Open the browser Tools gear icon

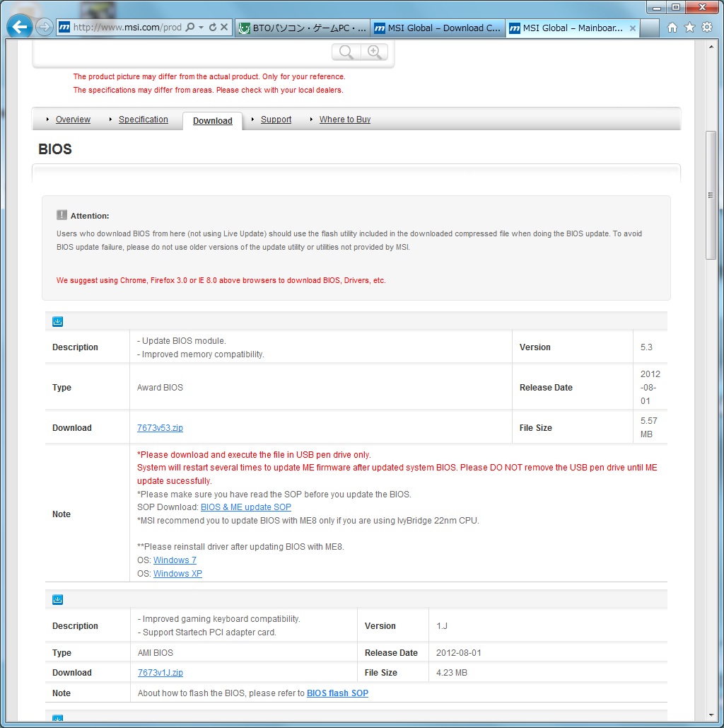point(707,28)
